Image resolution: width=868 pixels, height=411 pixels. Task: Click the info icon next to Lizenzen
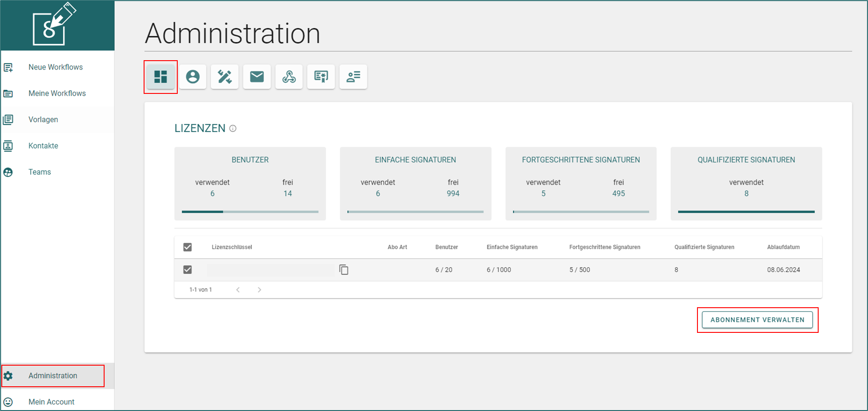(x=233, y=128)
